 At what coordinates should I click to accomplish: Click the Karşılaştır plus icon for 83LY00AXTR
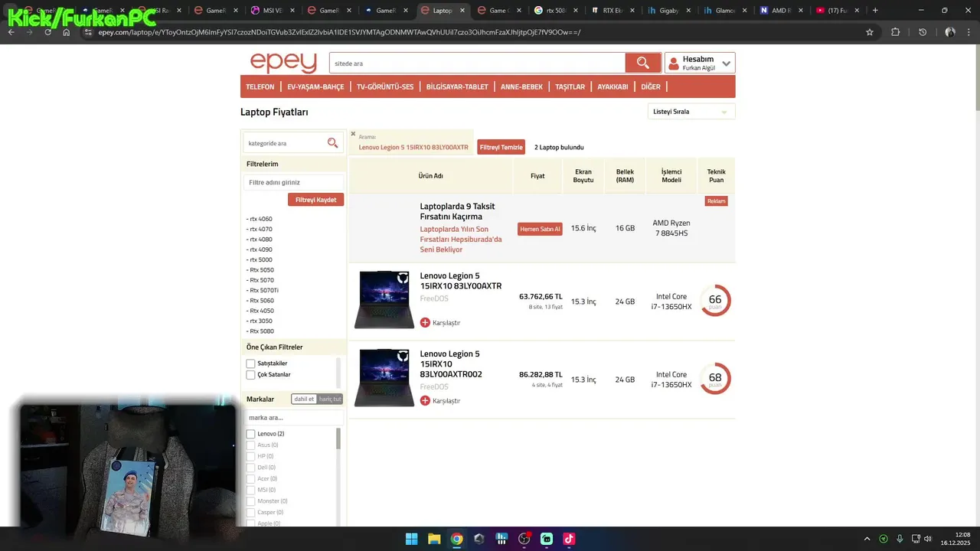(x=425, y=322)
